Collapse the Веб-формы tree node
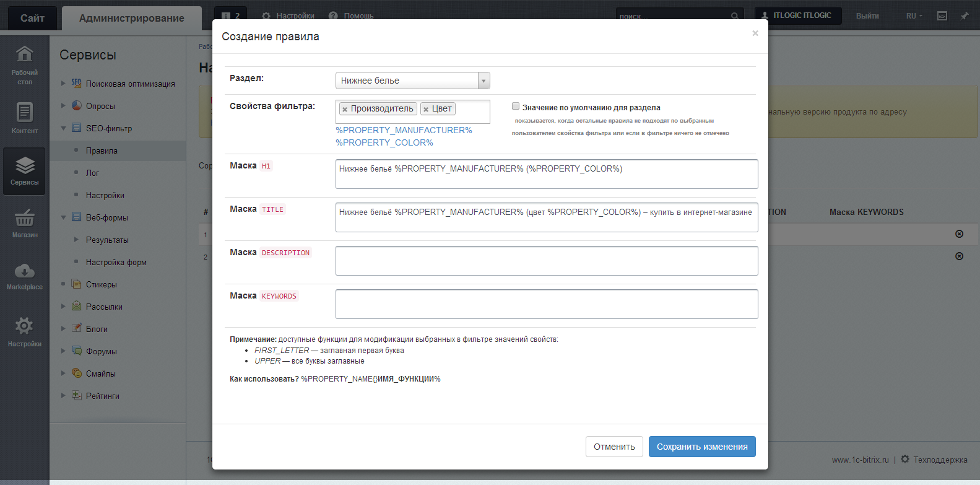The height and width of the screenshot is (485, 980). pos(63,217)
